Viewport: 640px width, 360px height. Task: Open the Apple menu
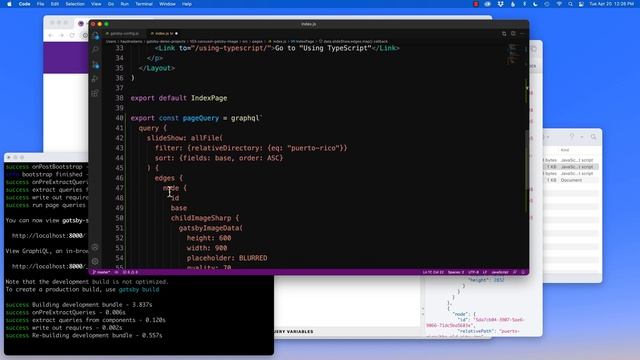point(9,4)
